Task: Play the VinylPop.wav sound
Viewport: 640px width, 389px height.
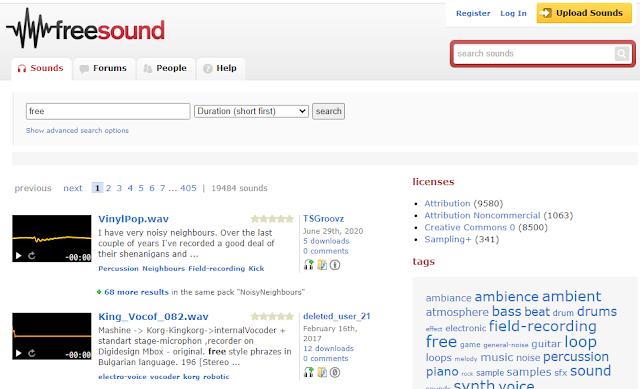Action: [18, 256]
